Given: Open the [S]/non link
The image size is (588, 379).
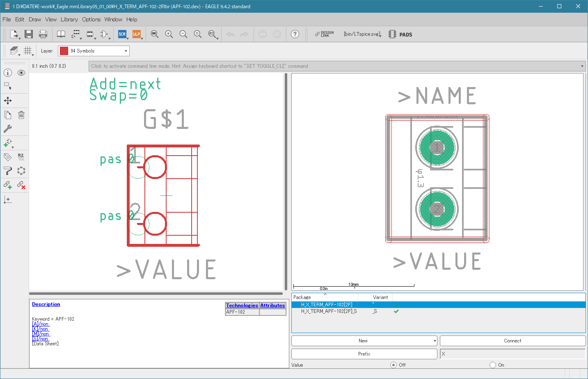Looking at the screenshot, I should click(40, 339).
